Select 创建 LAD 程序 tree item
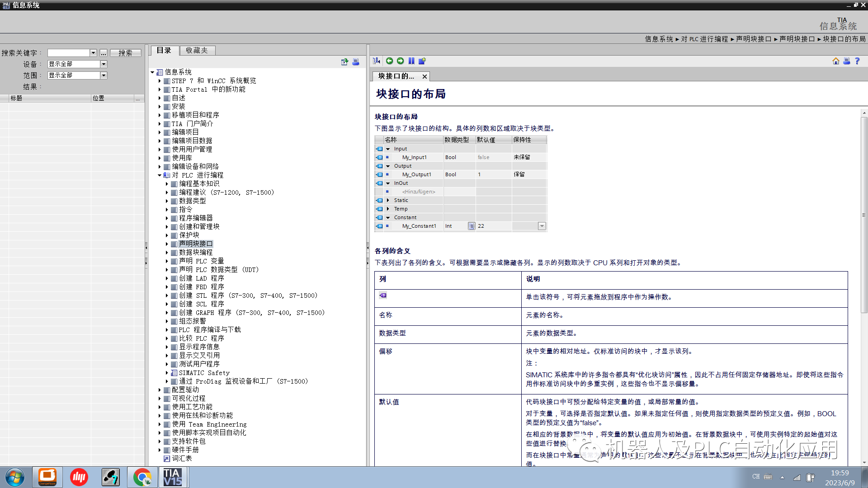The width and height of the screenshot is (868, 488). (x=202, y=278)
